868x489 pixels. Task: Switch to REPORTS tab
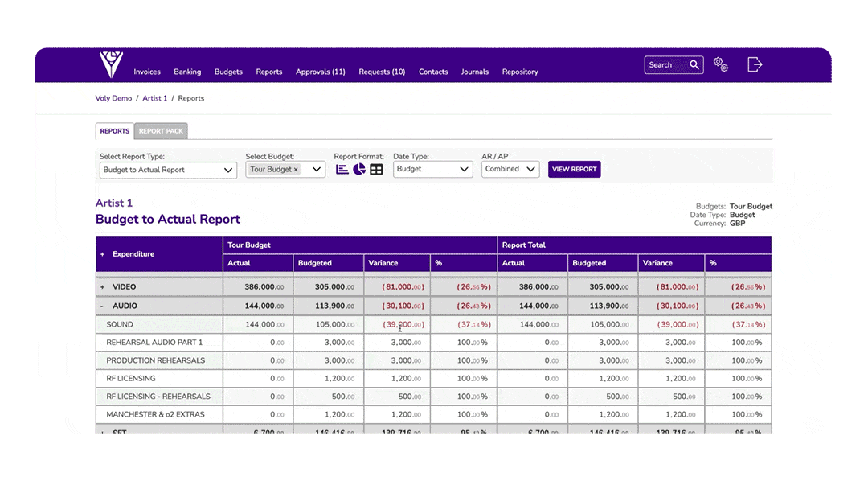click(x=115, y=131)
